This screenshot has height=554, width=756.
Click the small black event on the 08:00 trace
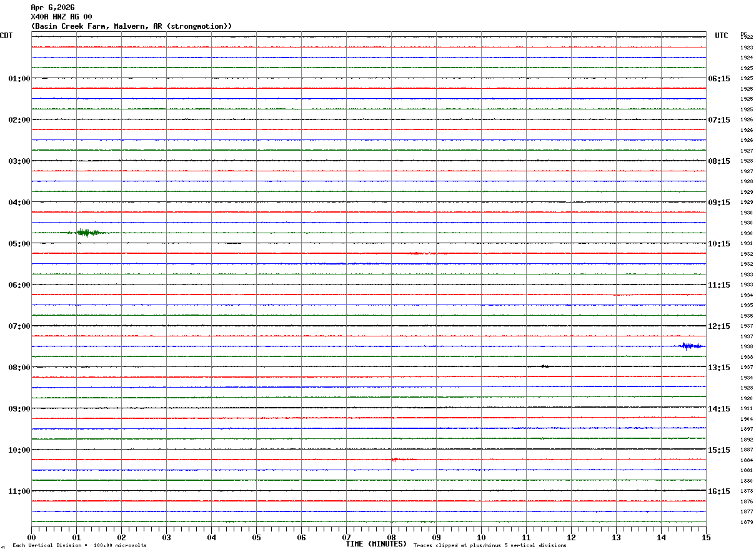[x=544, y=366]
